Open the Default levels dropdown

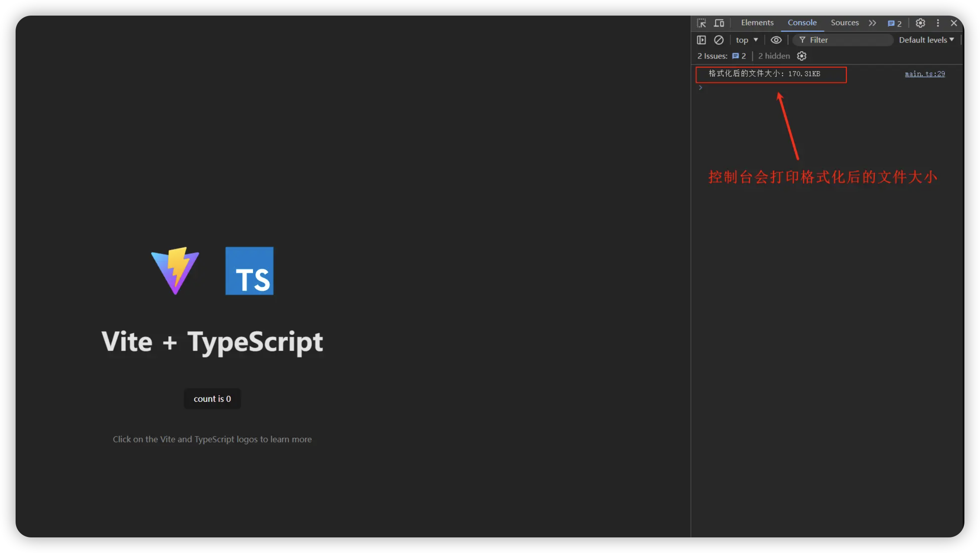point(926,40)
